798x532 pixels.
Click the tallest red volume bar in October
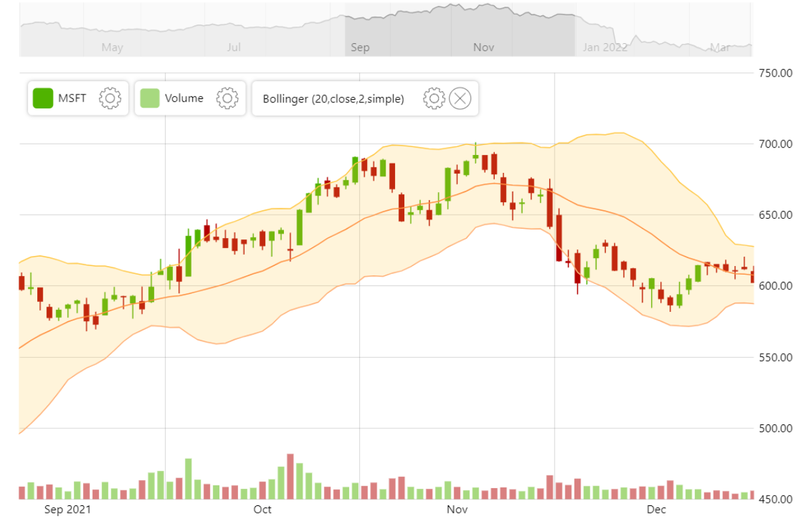pos(290,476)
